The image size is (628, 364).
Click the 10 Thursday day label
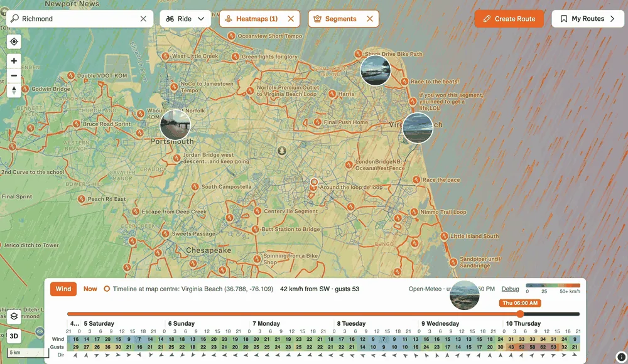(x=523, y=324)
